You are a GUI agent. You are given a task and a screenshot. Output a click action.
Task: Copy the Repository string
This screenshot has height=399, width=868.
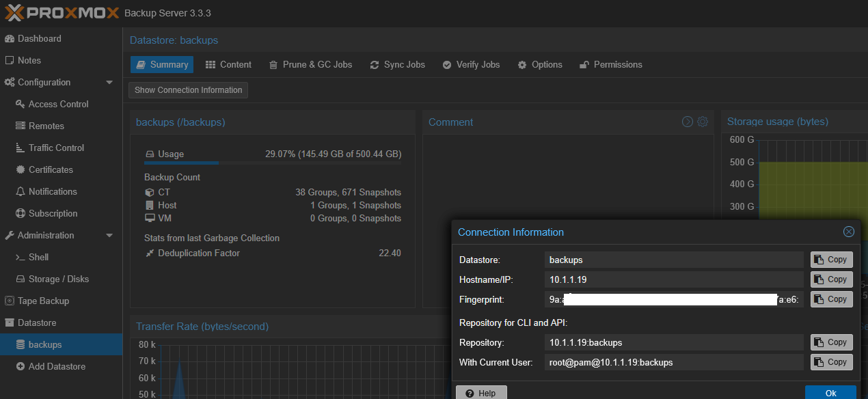(x=831, y=342)
